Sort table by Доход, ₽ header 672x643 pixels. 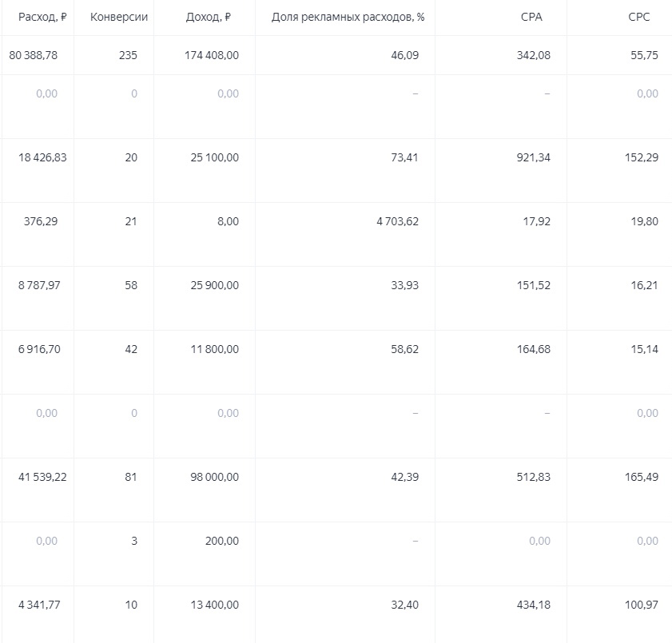[x=207, y=18]
